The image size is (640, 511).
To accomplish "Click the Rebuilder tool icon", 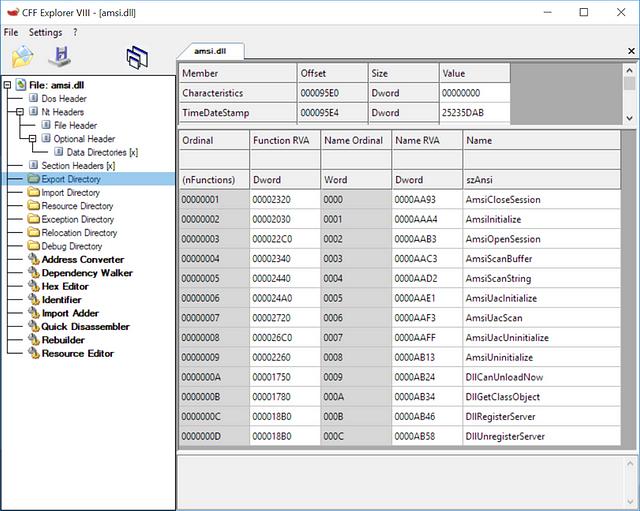I will 33,340.
